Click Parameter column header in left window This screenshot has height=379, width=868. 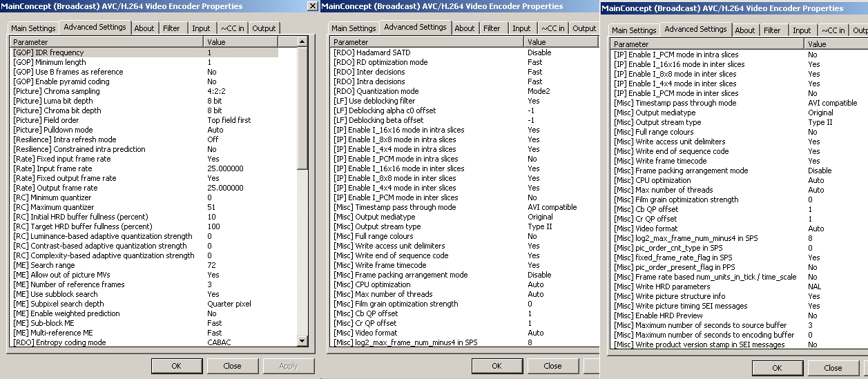click(107, 43)
